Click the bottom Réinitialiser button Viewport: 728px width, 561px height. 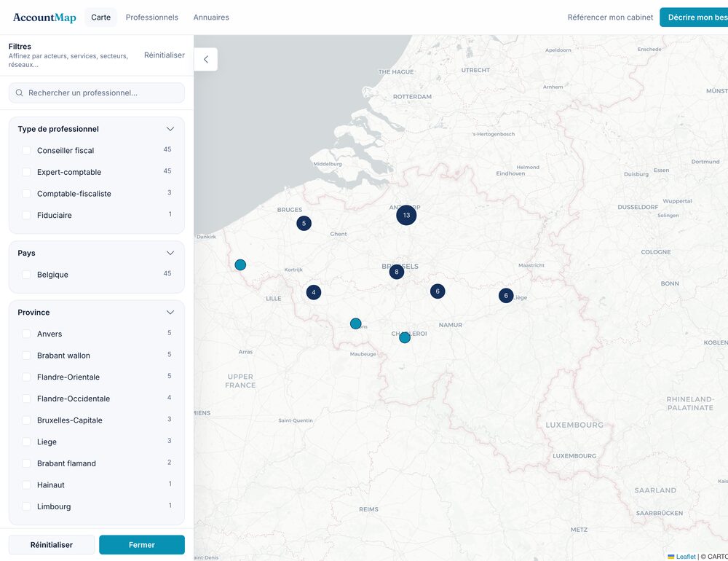pos(52,545)
